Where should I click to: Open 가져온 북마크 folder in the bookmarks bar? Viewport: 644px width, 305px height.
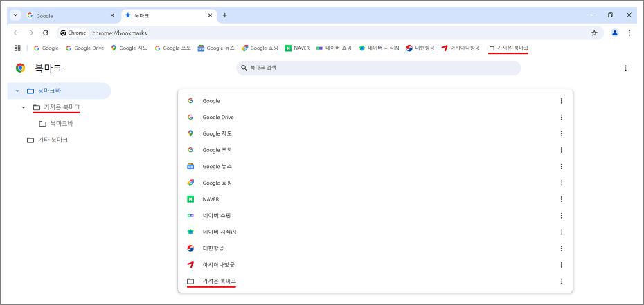coord(508,48)
